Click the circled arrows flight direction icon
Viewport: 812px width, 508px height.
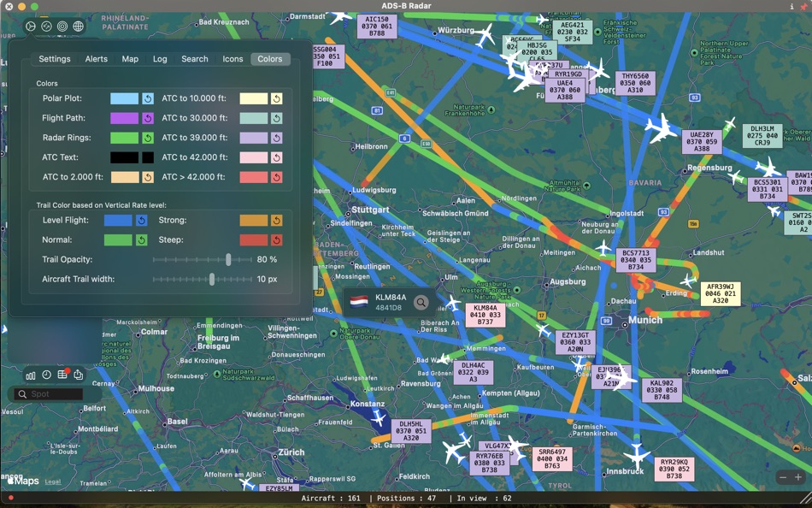[x=47, y=26]
